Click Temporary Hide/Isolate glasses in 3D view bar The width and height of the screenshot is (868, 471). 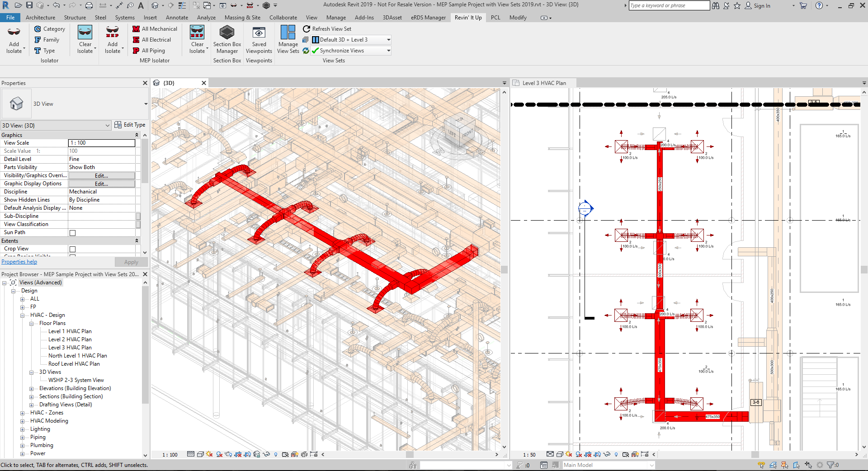(266, 454)
